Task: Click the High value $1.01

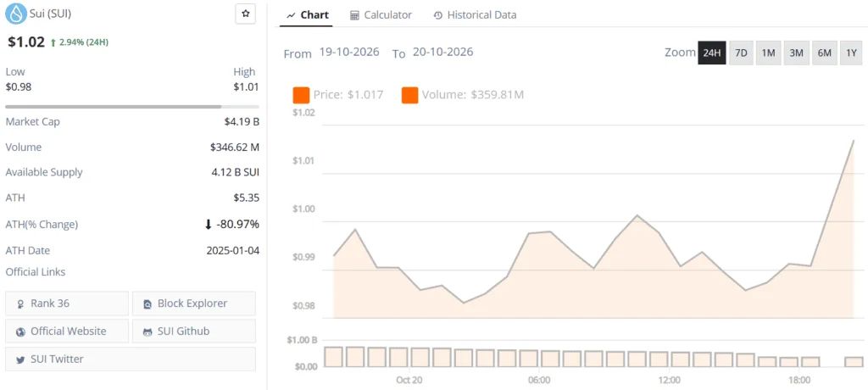Action: tap(246, 87)
